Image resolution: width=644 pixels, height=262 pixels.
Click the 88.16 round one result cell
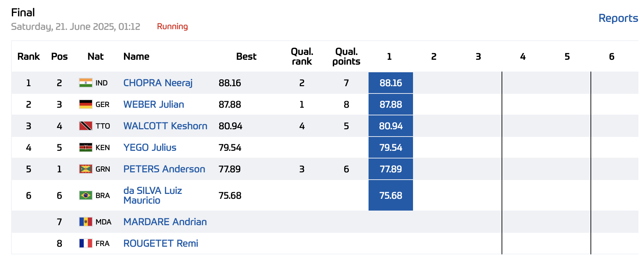(390, 83)
